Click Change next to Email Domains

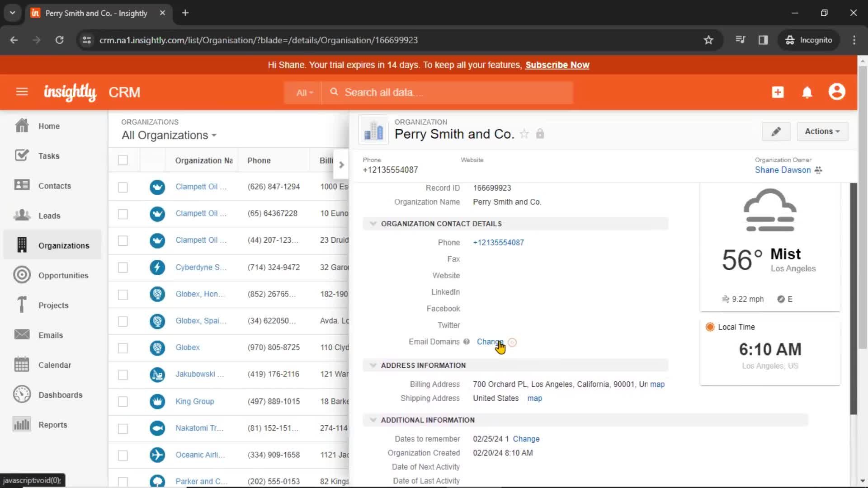tap(490, 342)
